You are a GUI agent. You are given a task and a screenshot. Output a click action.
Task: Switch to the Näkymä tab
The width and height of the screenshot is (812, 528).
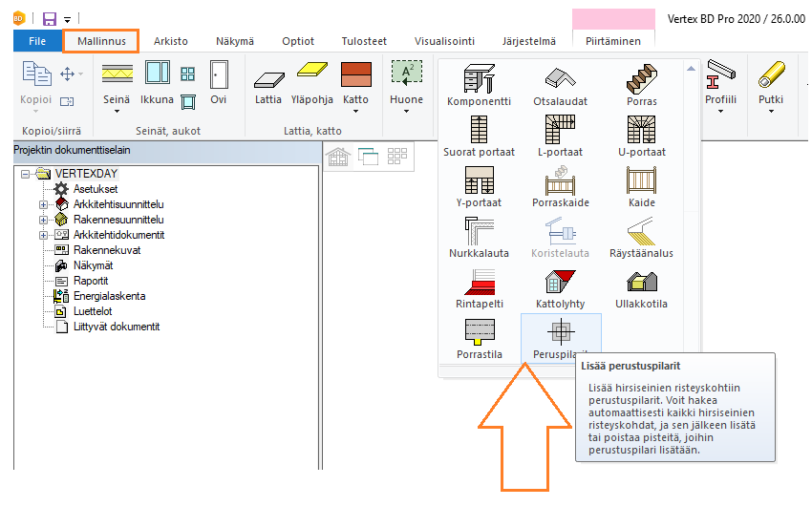235,41
